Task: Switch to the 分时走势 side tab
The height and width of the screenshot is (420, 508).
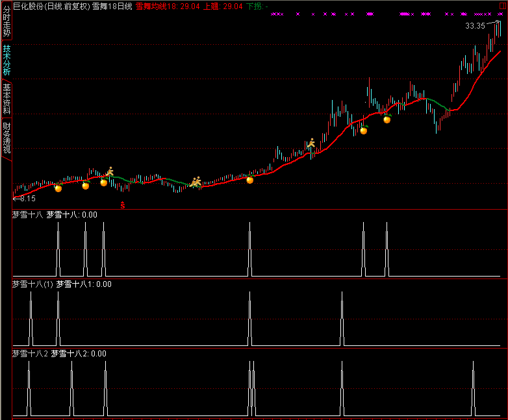Action: coord(6,20)
